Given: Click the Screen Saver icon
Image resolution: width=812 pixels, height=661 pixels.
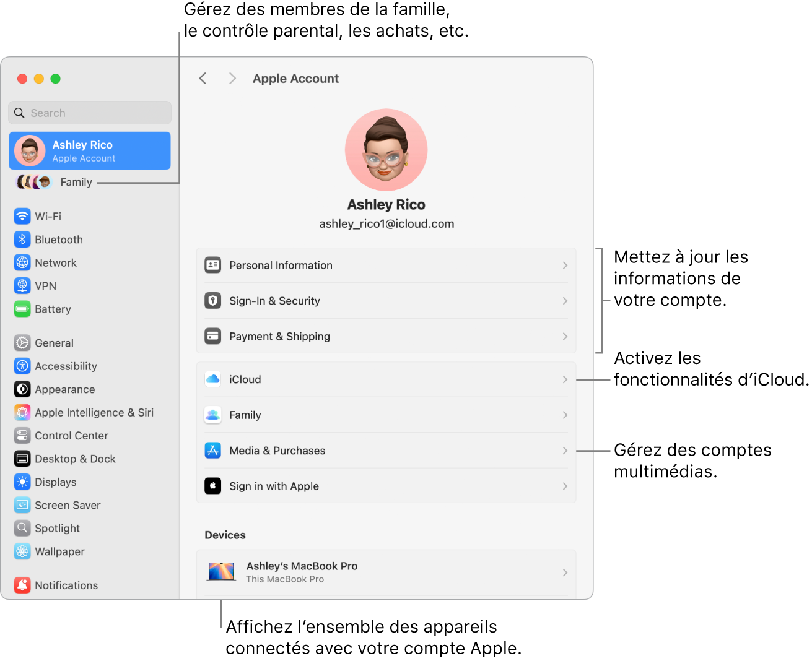Looking at the screenshot, I should [x=22, y=505].
